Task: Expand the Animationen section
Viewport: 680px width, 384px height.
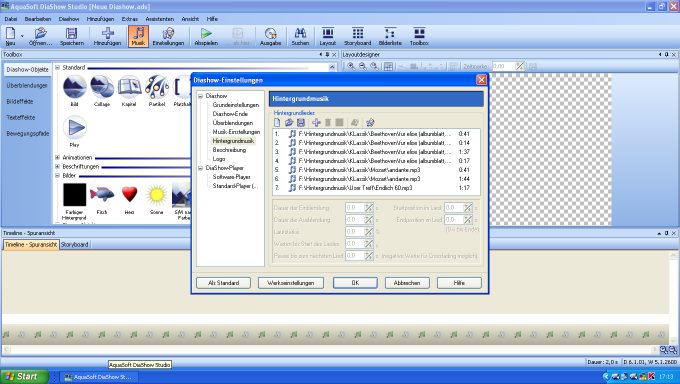Action: point(57,158)
